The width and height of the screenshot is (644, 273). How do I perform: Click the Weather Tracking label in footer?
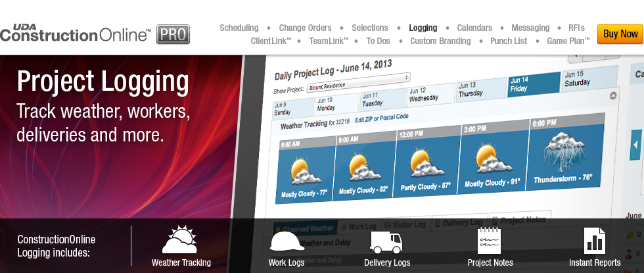(181, 262)
